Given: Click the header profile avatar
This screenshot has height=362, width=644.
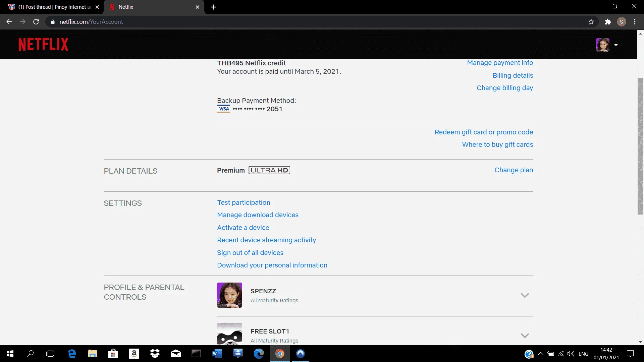Looking at the screenshot, I should pos(602,45).
